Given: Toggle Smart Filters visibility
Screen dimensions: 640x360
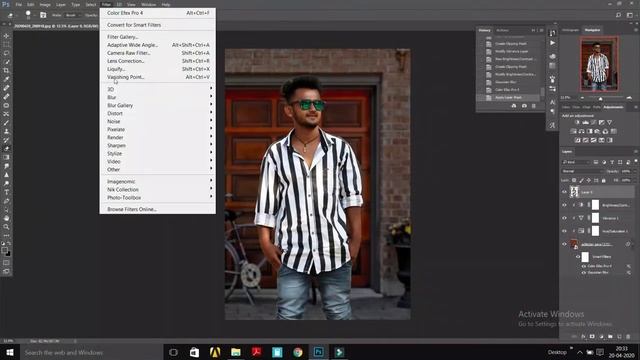Looking at the screenshot, I should [578, 257].
